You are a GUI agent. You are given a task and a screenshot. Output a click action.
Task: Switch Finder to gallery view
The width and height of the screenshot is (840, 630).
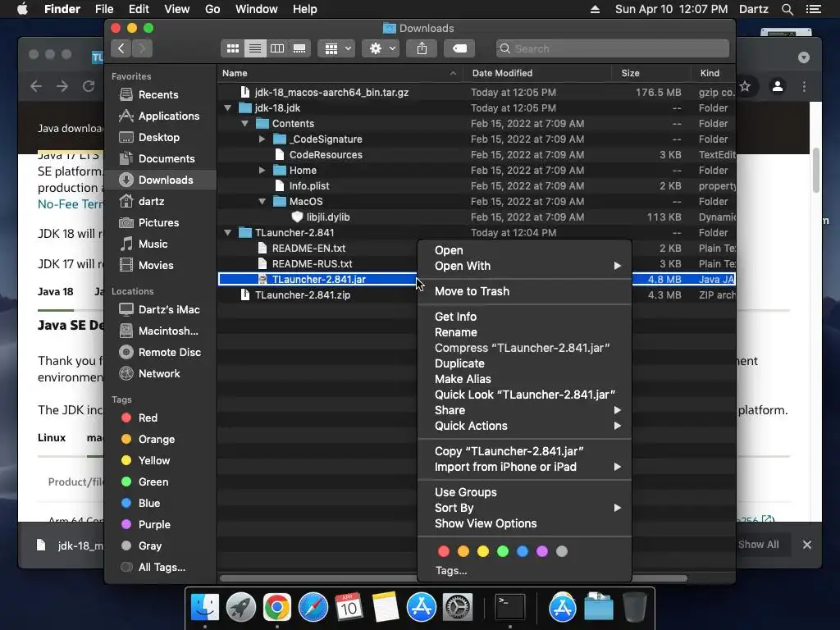pyautogui.click(x=299, y=48)
